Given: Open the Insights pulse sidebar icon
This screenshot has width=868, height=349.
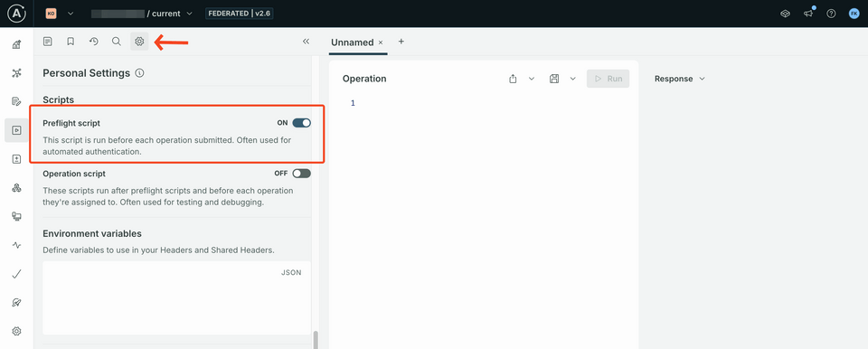Looking at the screenshot, I should 16,245.
